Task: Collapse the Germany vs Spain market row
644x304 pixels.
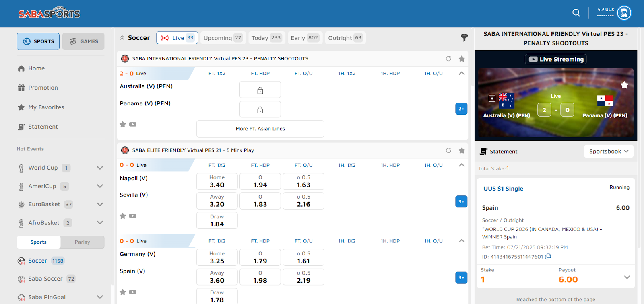Action: point(462,241)
